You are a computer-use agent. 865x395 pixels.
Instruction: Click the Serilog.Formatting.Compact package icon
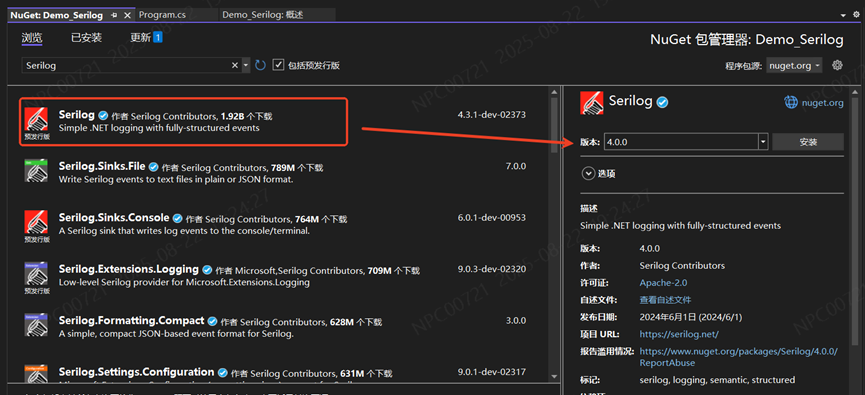coord(36,325)
